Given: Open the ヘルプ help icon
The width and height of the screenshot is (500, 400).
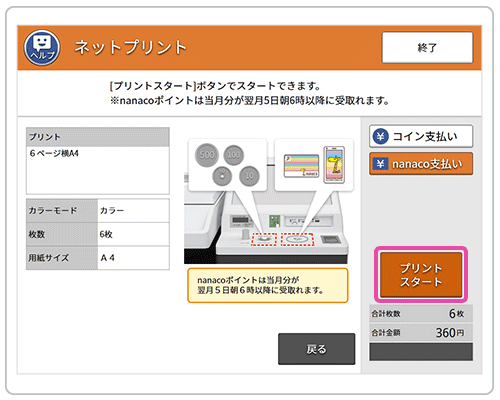Looking at the screenshot, I should tap(42, 47).
